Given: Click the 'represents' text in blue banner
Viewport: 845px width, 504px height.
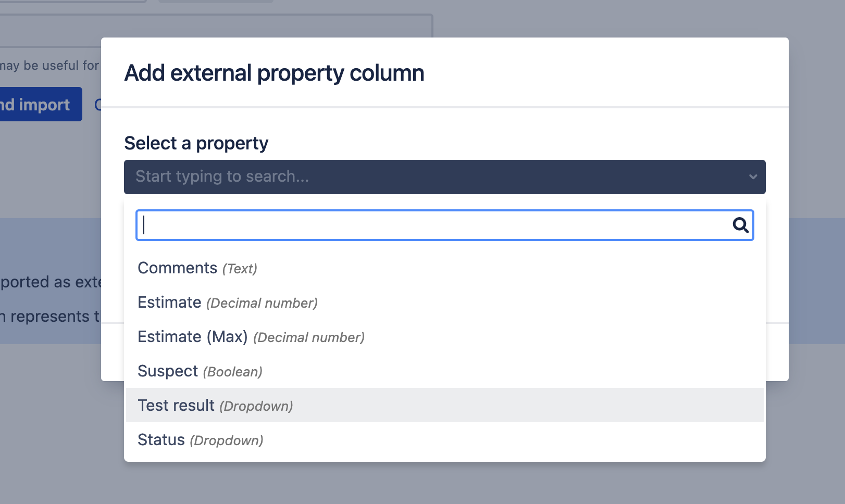Looking at the screenshot, I should point(50,317).
